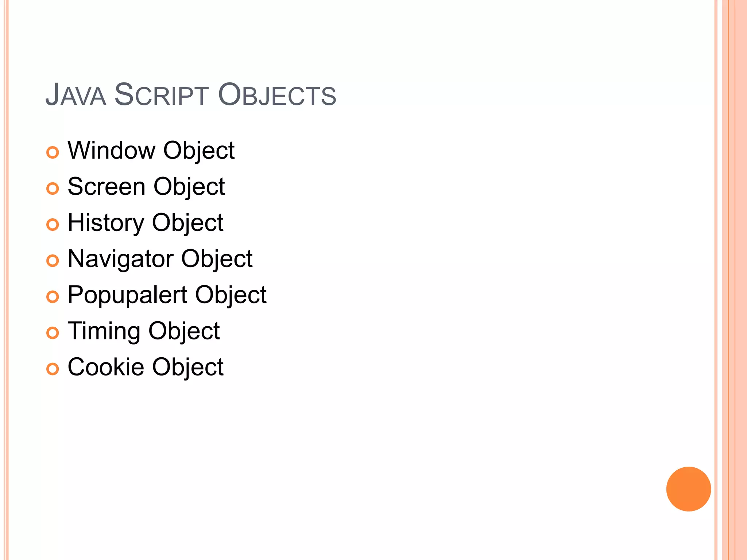The width and height of the screenshot is (747, 560).
Task: Click the History Object text
Action: pos(145,222)
